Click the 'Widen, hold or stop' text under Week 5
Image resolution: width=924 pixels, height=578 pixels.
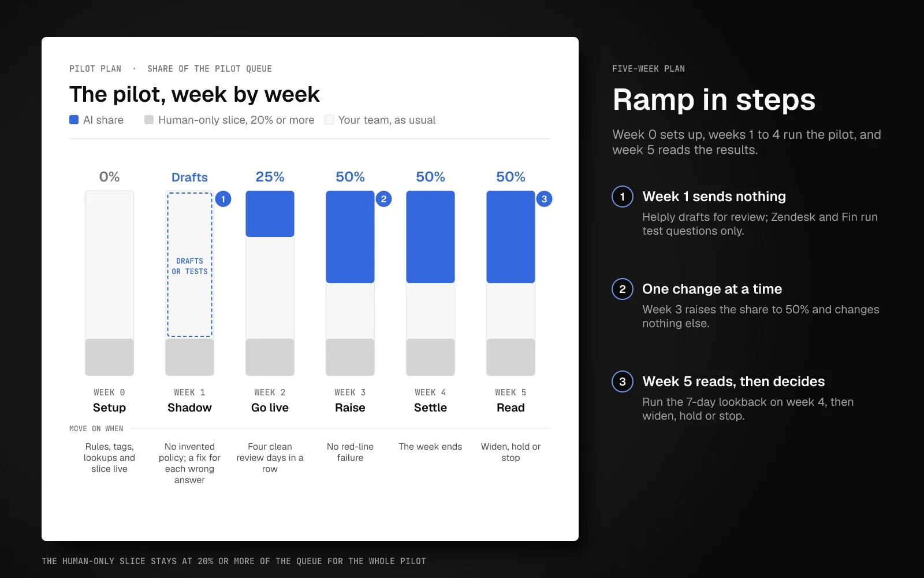click(511, 452)
